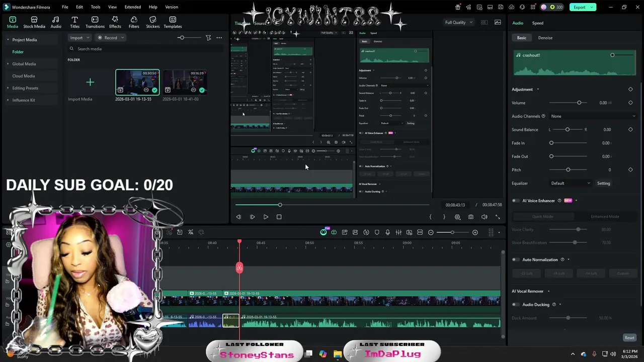644x362 pixels.
Task: Collapse the Adjustment section
Action: point(537,89)
